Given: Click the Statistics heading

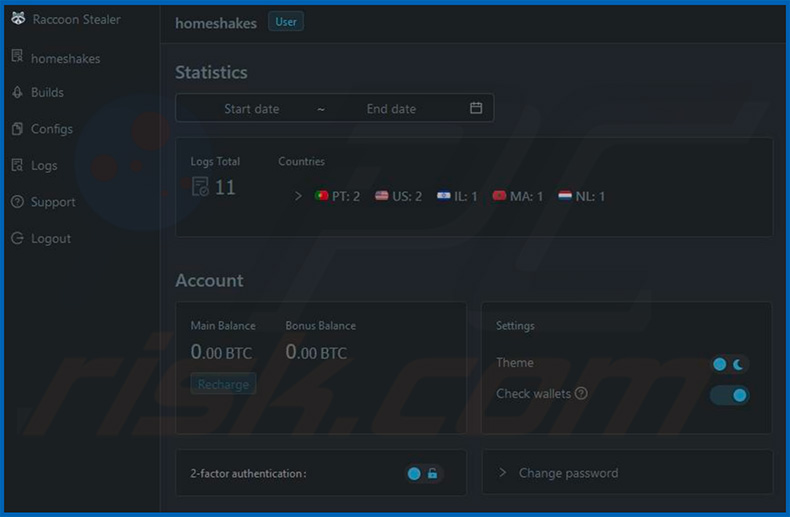Looking at the screenshot, I should [211, 72].
